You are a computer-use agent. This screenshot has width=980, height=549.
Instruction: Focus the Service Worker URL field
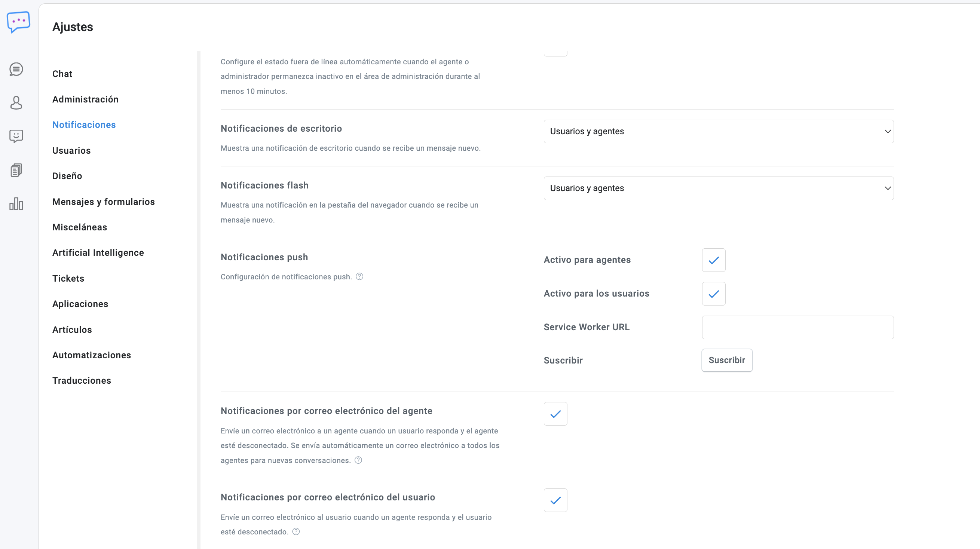797,327
